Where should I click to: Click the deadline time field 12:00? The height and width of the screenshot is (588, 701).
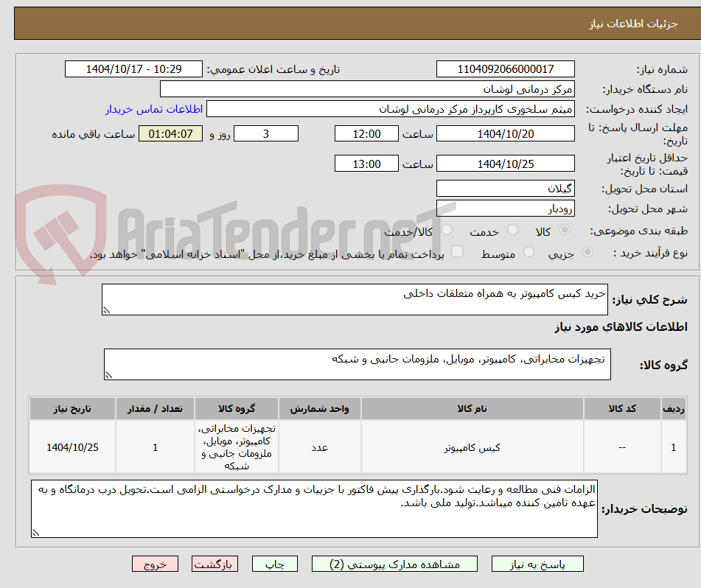(x=366, y=133)
